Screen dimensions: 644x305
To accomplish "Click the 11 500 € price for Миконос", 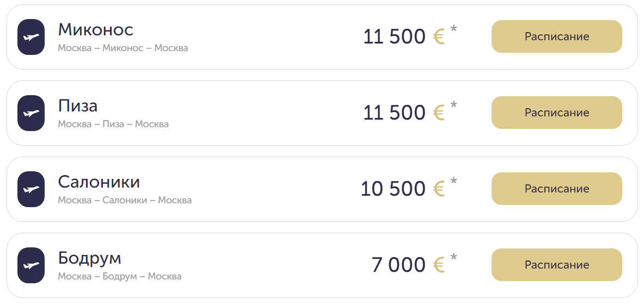I will pos(404,37).
